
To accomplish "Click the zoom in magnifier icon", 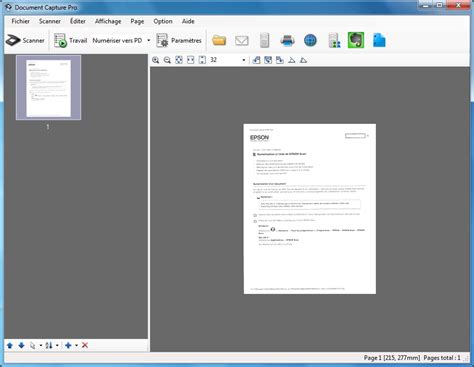I will (155, 60).
